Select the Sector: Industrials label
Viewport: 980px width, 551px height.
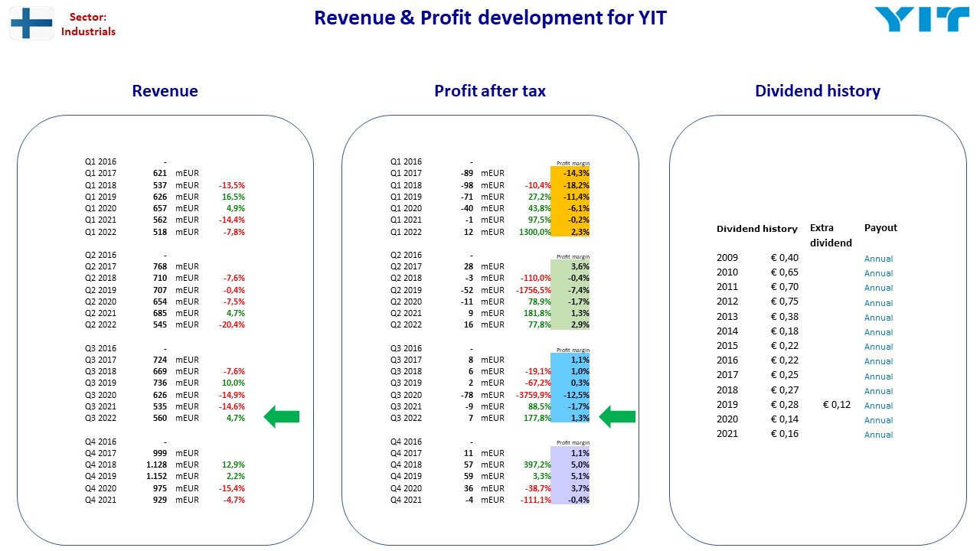(88, 24)
